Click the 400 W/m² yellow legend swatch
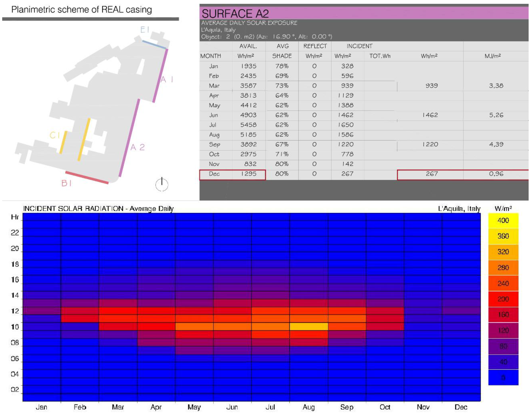Image resolution: width=532 pixels, height=413 pixels. [x=503, y=220]
